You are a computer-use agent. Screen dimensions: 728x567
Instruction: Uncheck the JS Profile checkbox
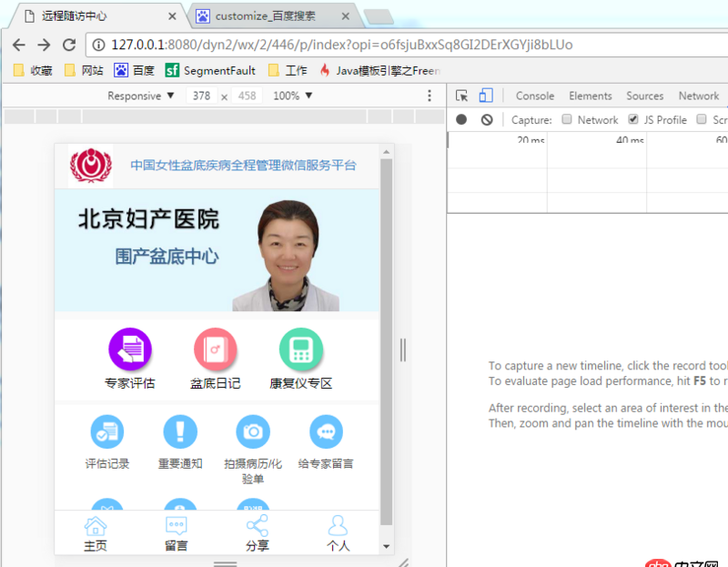pos(632,119)
